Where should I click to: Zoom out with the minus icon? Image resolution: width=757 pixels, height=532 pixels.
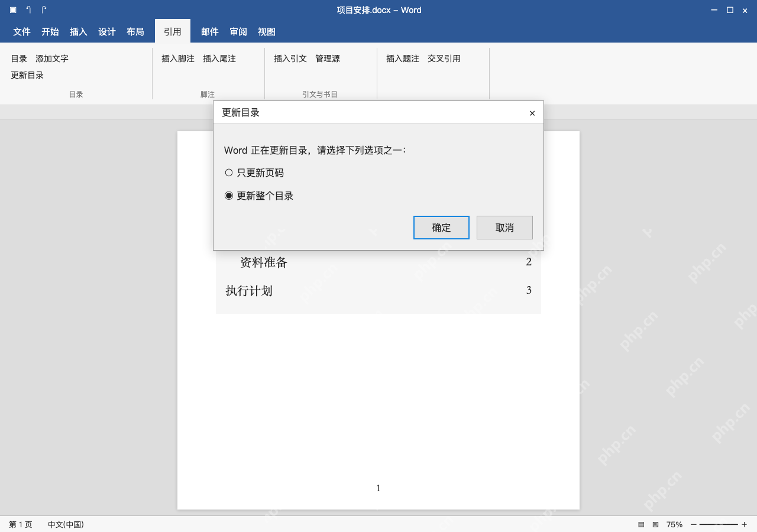[x=694, y=524]
